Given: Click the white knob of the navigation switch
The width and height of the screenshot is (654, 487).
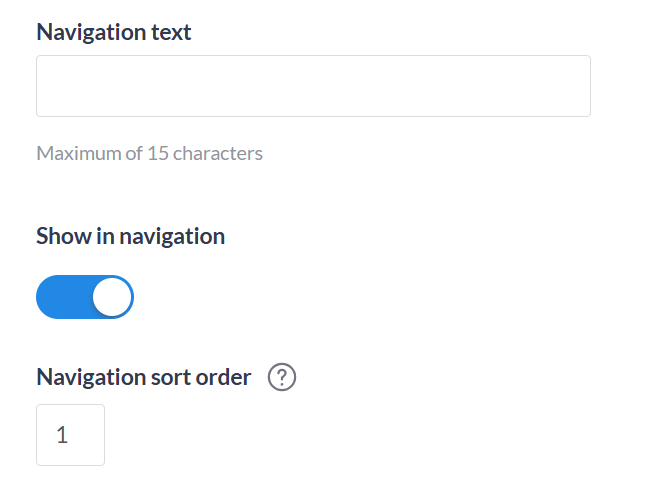Looking at the screenshot, I should [112, 297].
